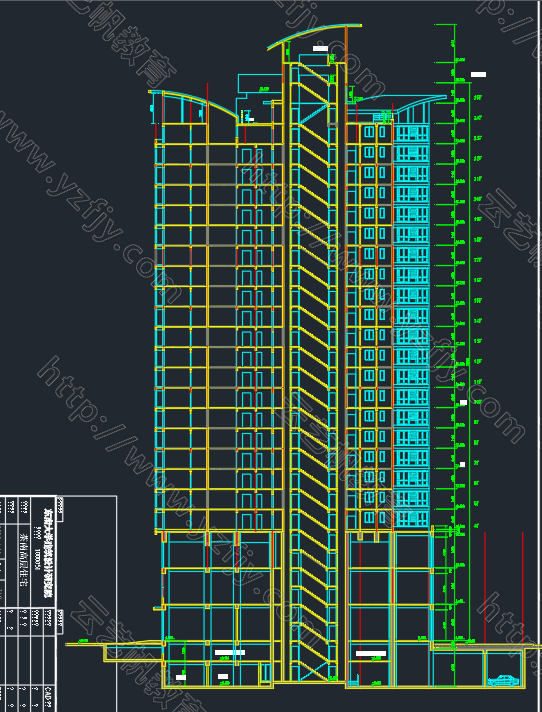Click the white label box under the top canopy
The height and width of the screenshot is (712, 542).
pos(320,48)
